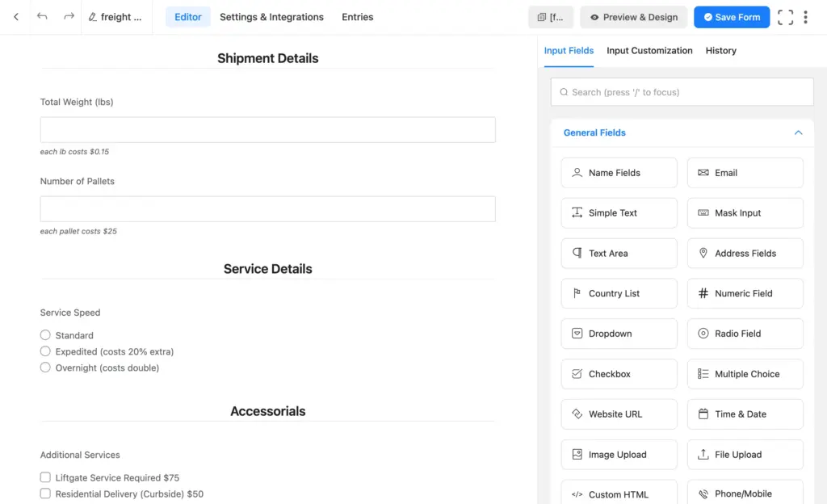The width and height of the screenshot is (827, 504).
Task: Click the fullscreen mode icon
Action: pos(785,16)
